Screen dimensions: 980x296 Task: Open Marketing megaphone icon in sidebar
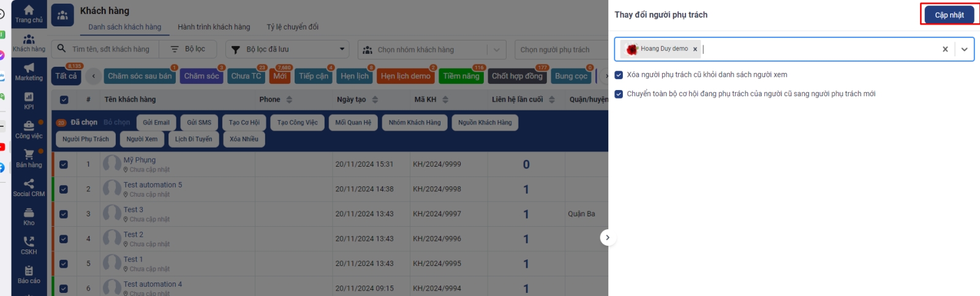[x=29, y=68]
